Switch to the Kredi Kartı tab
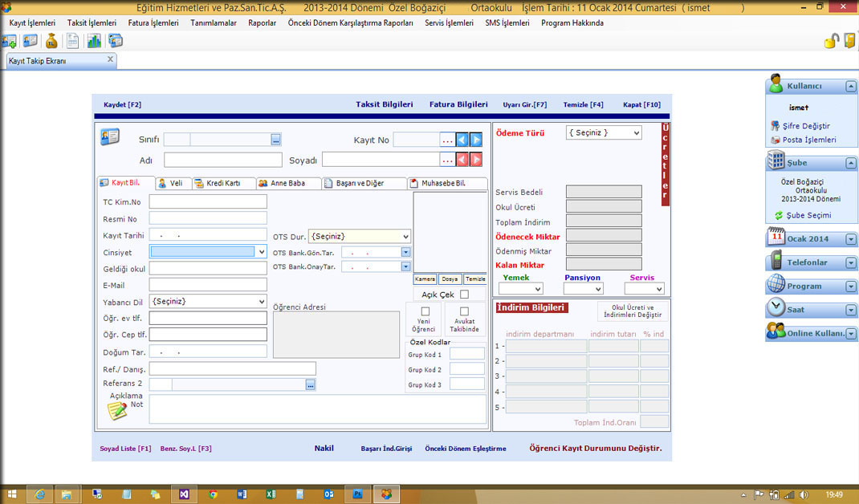The height and width of the screenshot is (504, 859). click(223, 184)
